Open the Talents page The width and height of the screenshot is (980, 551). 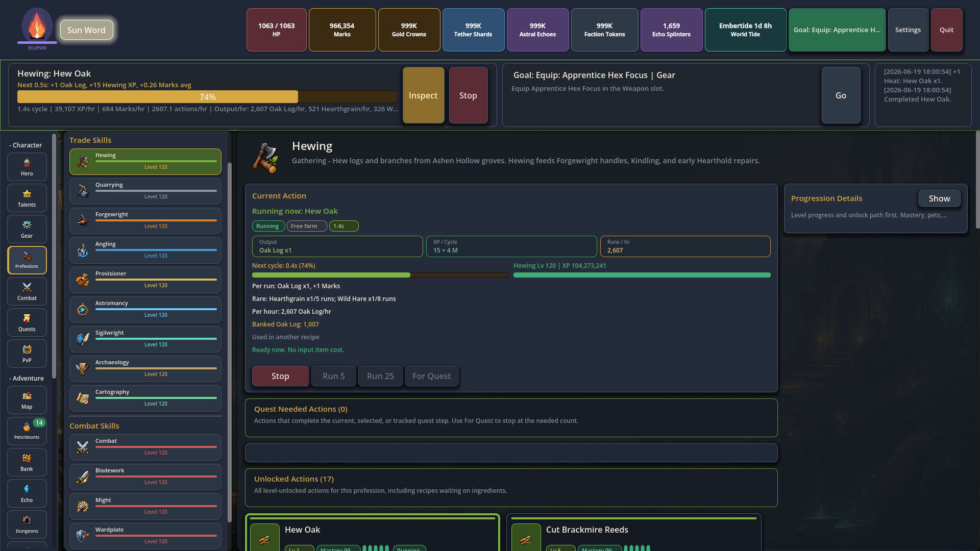pos(27,198)
